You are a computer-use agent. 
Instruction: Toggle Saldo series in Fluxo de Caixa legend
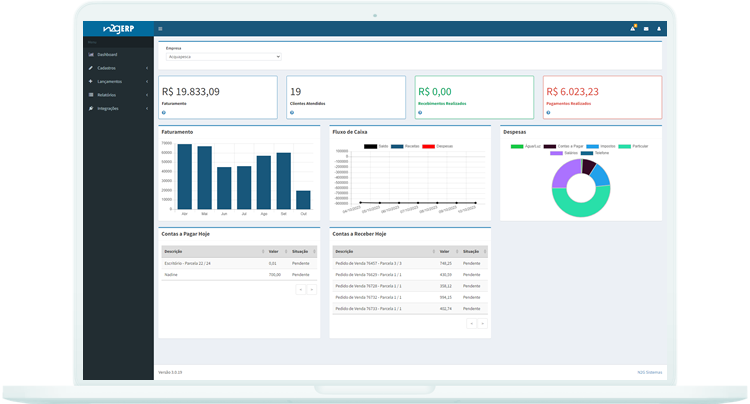point(376,146)
